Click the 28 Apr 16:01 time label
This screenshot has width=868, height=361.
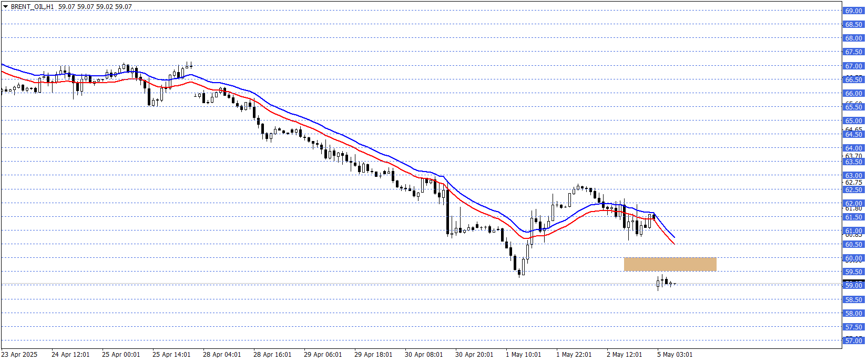pyautogui.click(x=272, y=354)
